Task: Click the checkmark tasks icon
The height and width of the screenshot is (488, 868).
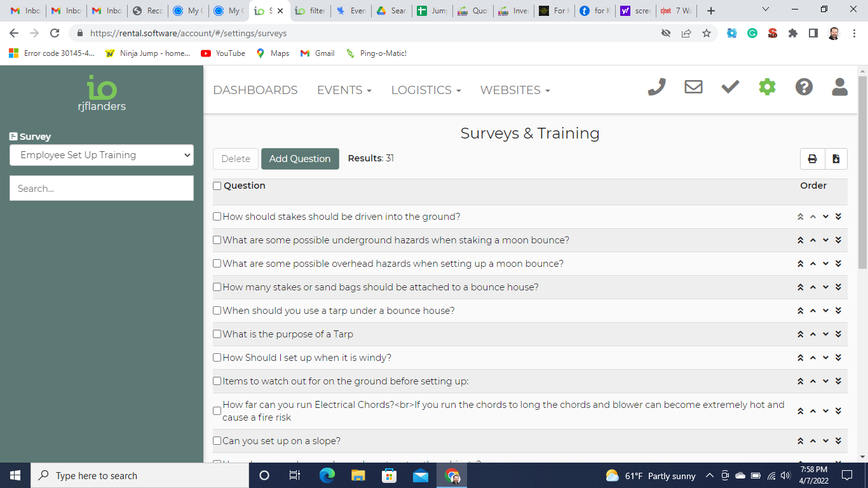Action: (x=730, y=87)
